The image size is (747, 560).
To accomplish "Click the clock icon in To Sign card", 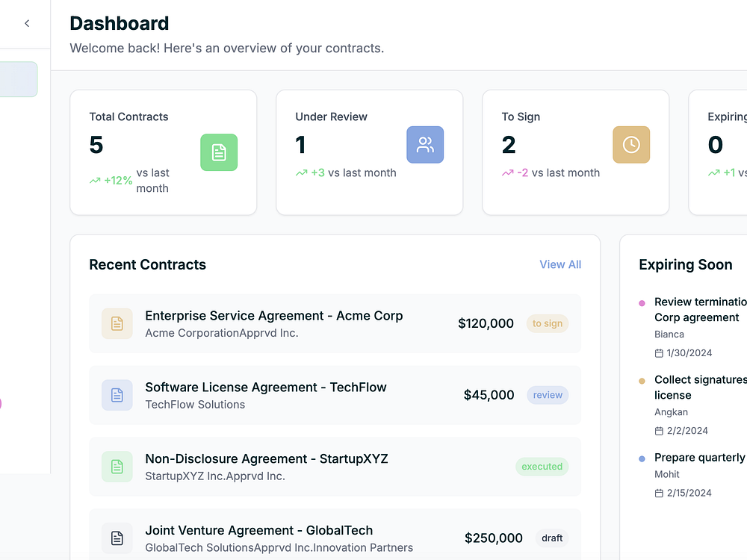I will [x=631, y=145].
